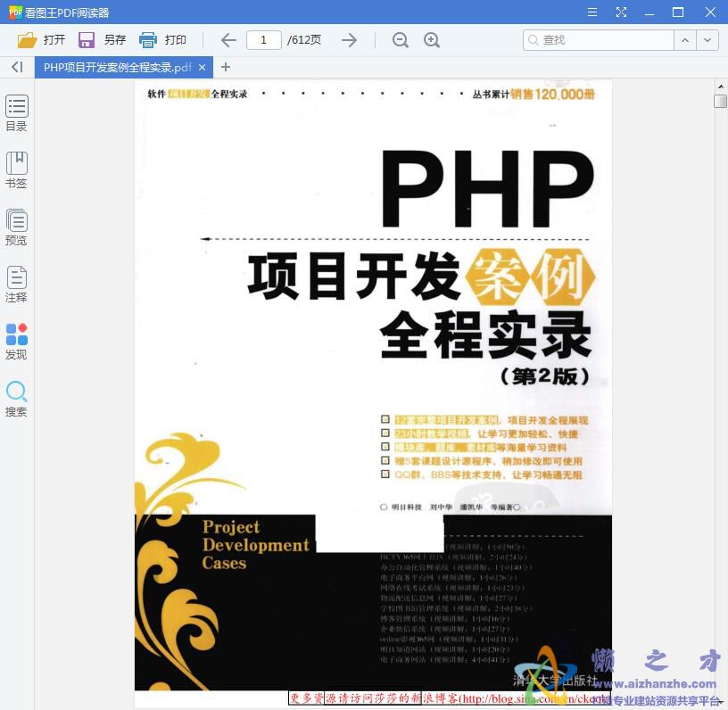This screenshot has width=728, height=710.
Task: Open the 书签 bookmarks panel
Action: click(16, 169)
